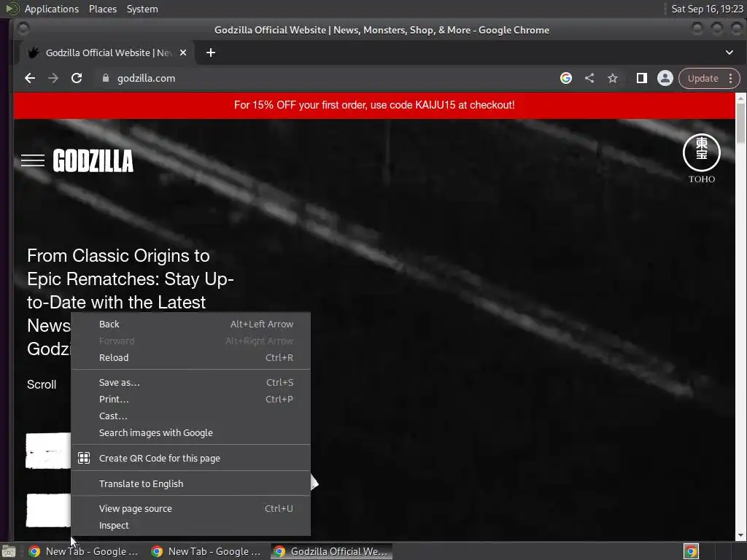Close the Godzilla Official Website tab
Screen dimensions: 747x560
click(183, 52)
